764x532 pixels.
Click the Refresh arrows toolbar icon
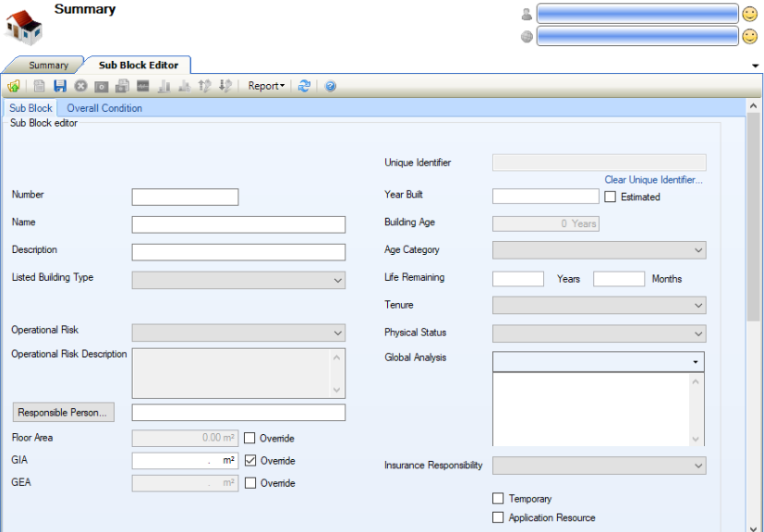click(304, 86)
